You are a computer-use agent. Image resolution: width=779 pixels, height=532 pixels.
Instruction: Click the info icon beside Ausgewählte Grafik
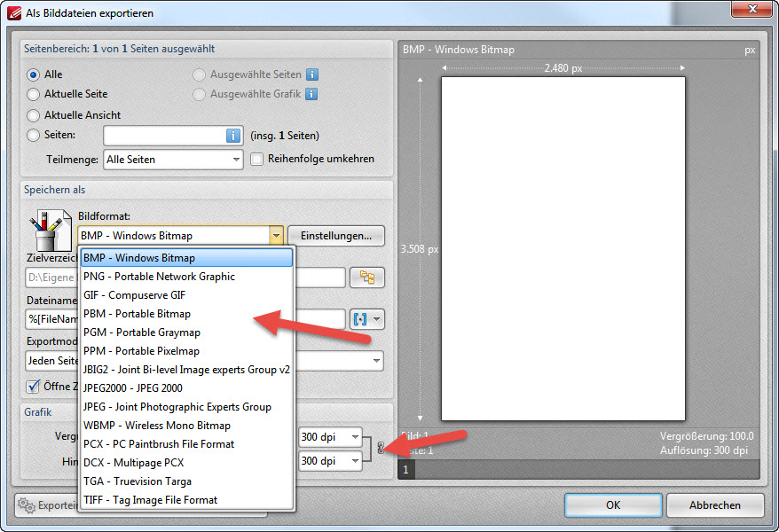coord(312,94)
